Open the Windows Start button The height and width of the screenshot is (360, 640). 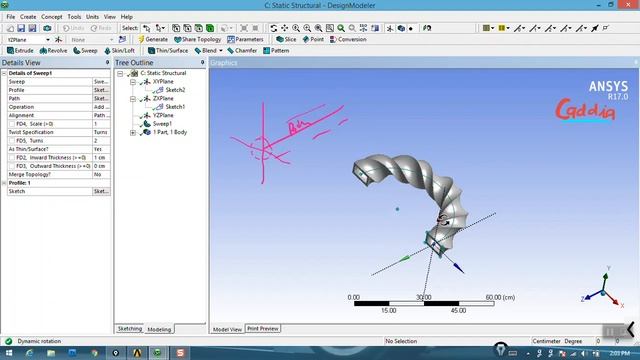[x=9, y=353]
